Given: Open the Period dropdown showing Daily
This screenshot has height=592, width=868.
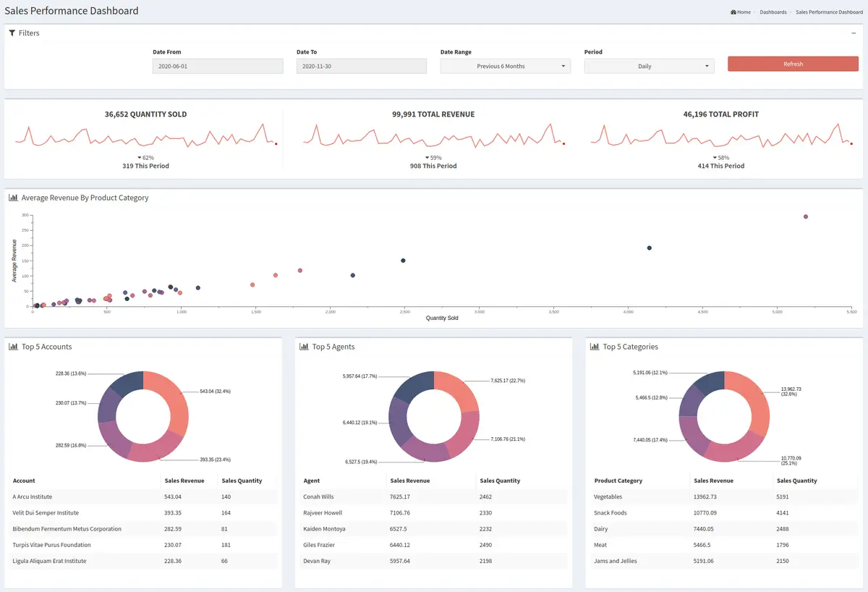Looking at the screenshot, I should (x=650, y=66).
